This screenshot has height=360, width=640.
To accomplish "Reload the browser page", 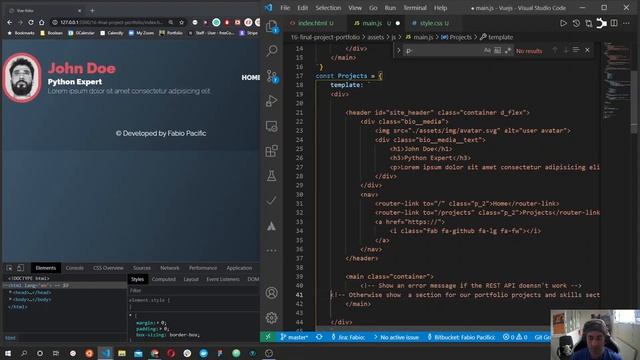I will 31,22.
